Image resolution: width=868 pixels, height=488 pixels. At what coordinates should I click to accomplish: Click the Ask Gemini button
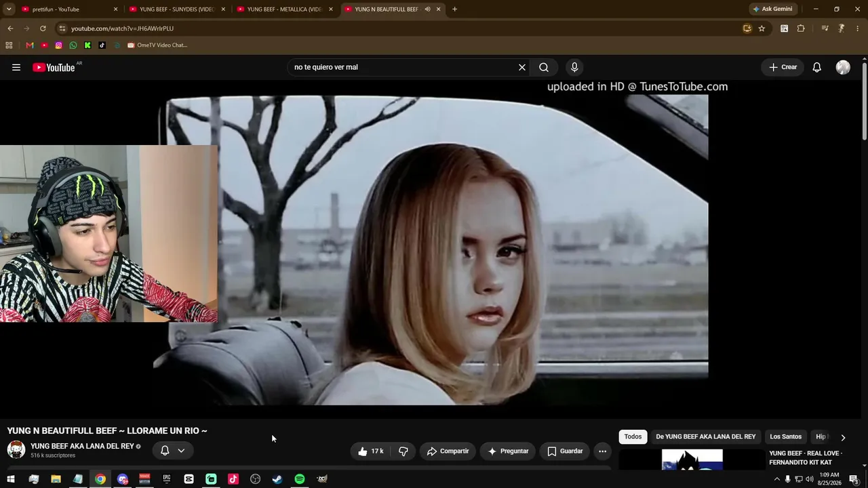coord(773,9)
